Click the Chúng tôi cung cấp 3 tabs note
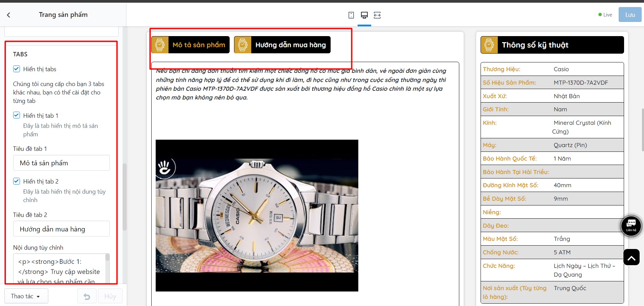The image size is (644, 306). 59,92
